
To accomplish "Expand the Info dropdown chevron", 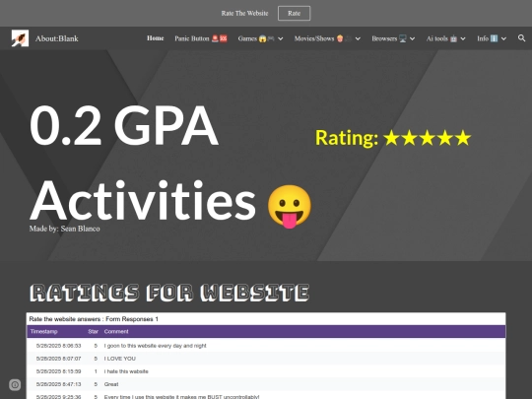I will coord(503,38).
